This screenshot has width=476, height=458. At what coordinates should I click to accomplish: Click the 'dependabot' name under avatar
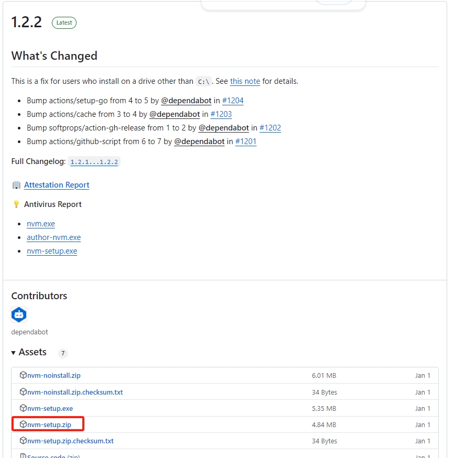(29, 332)
